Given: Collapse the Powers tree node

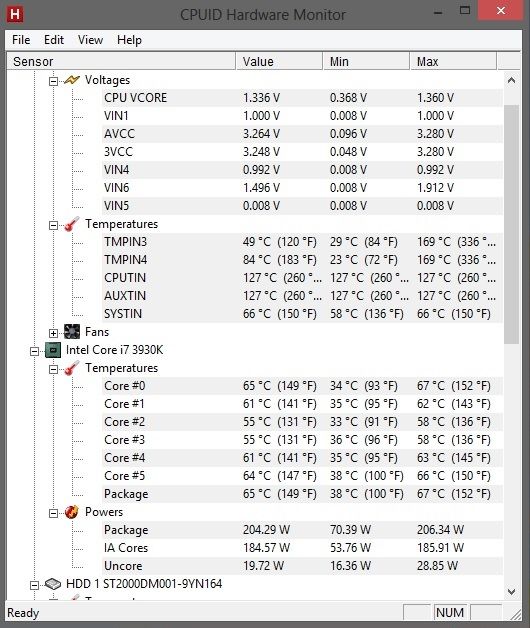Looking at the screenshot, I should click(x=53, y=513).
